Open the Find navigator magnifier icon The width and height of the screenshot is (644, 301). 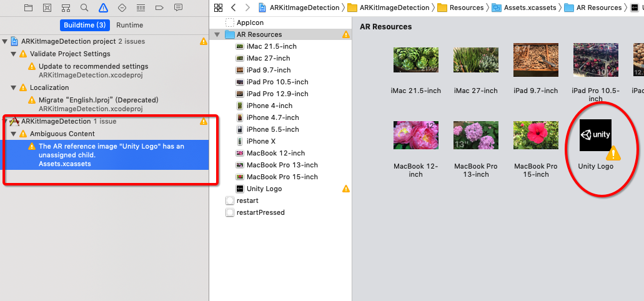[84, 7]
